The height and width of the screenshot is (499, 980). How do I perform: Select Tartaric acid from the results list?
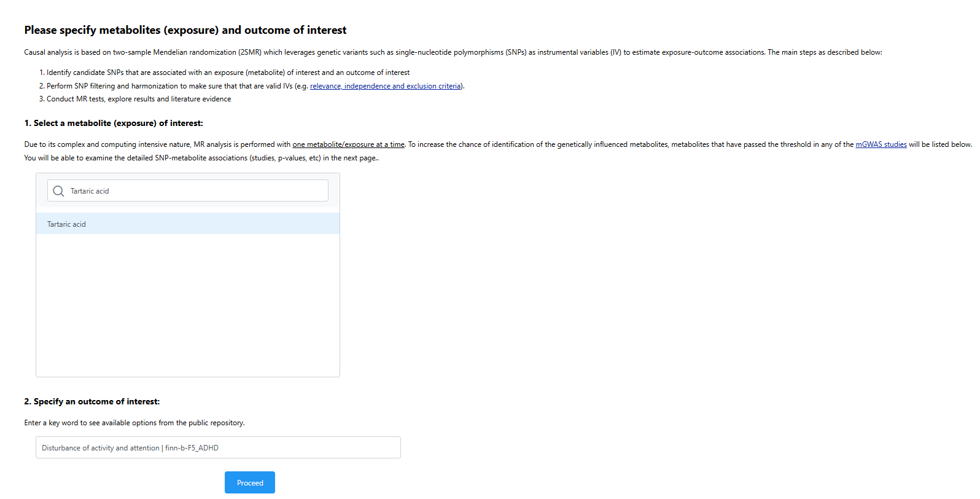click(x=67, y=224)
